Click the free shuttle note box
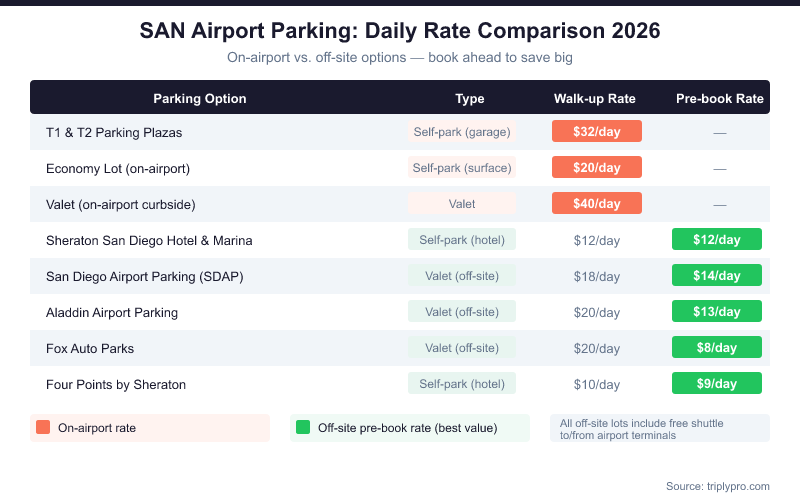The width and height of the screenshot is (800, 500). [x=660, y=428]
